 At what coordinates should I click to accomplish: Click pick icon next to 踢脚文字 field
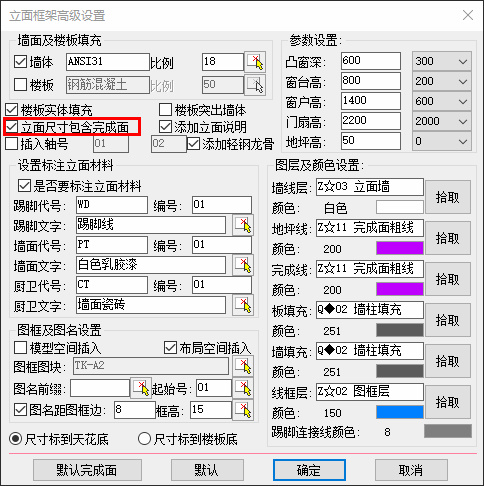[x=243, y=225]
